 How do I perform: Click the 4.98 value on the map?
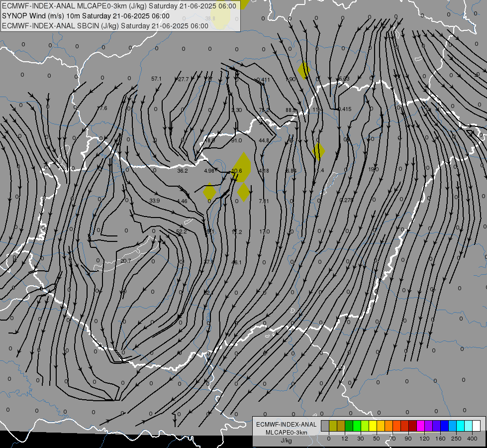coord(209,171)
